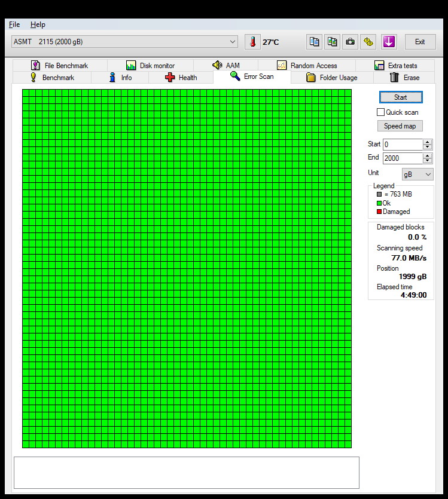Click the thermometer temperature icon
The width and height of the screenshot is (448, 499).
[252, 42]
